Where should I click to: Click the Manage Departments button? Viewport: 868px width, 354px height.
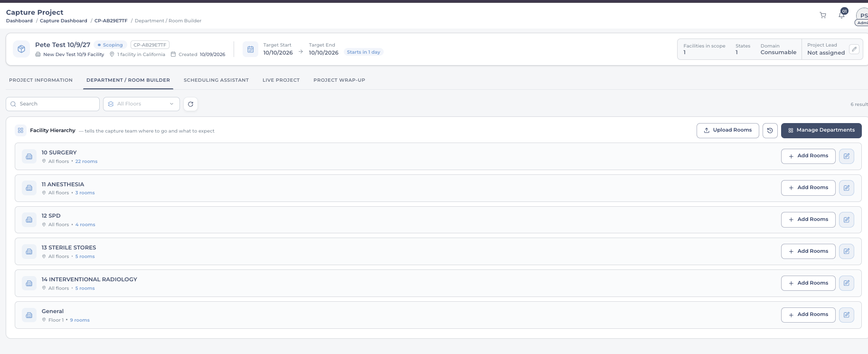coord(821,131)
